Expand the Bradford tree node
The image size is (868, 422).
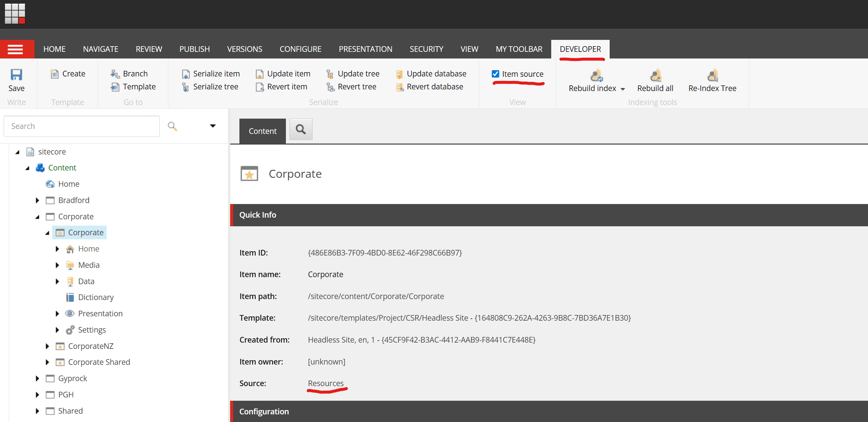tap(38, 200)
